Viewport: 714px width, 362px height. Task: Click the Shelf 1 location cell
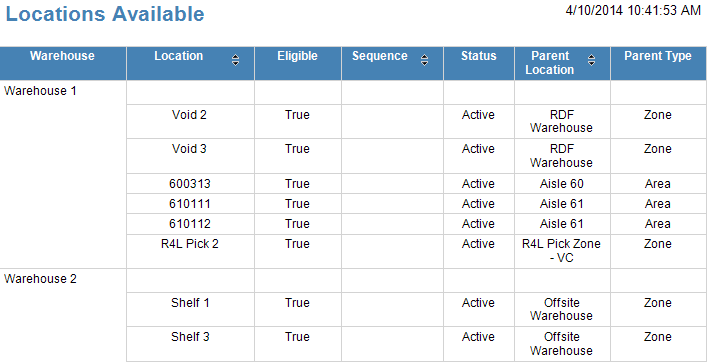[x=190, y=303]
